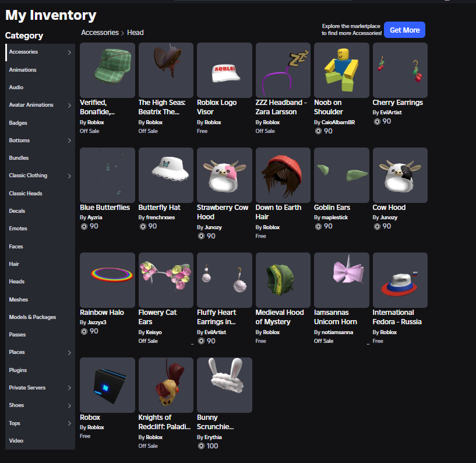Image resolution: width=476 pixels, height=463 pixels.
Task: Select the Meshes category
Action: 40,300
